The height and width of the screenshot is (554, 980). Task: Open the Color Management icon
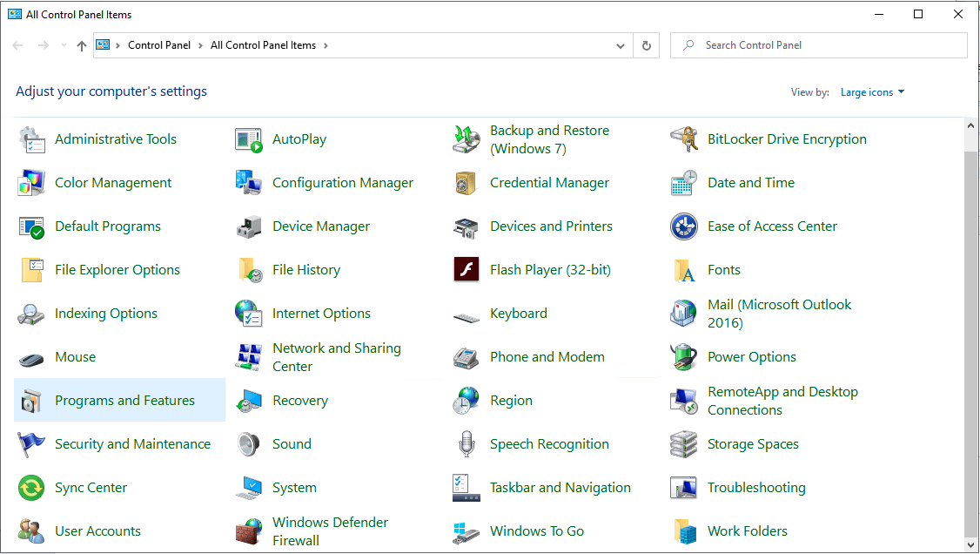click(x=31, y=183)
